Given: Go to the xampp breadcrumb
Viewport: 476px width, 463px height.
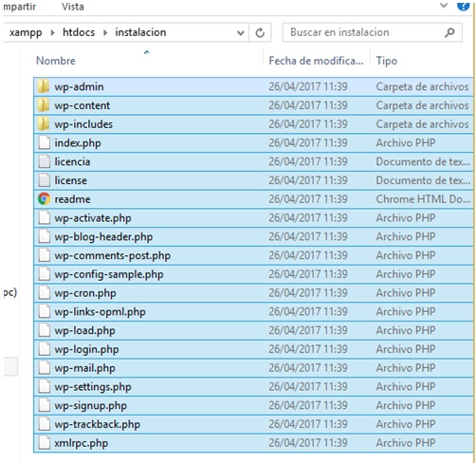Looking at the screenshot, I should click(x=26, y=32).
